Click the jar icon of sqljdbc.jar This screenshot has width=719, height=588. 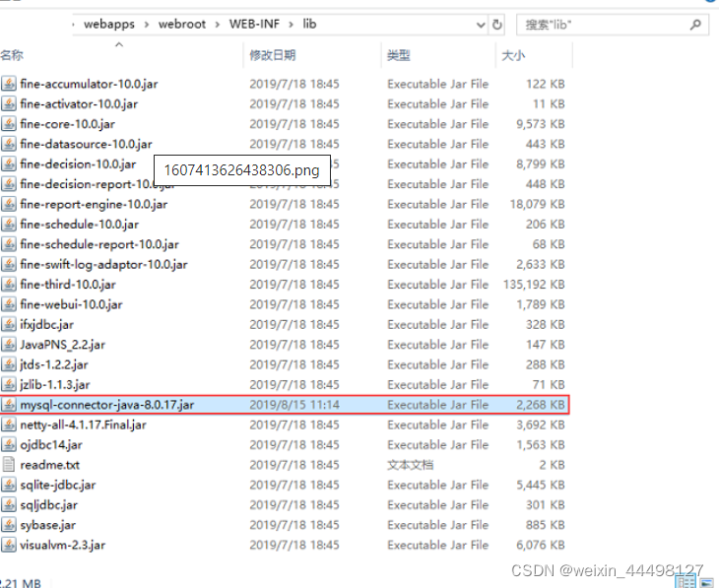click(8, 505)
